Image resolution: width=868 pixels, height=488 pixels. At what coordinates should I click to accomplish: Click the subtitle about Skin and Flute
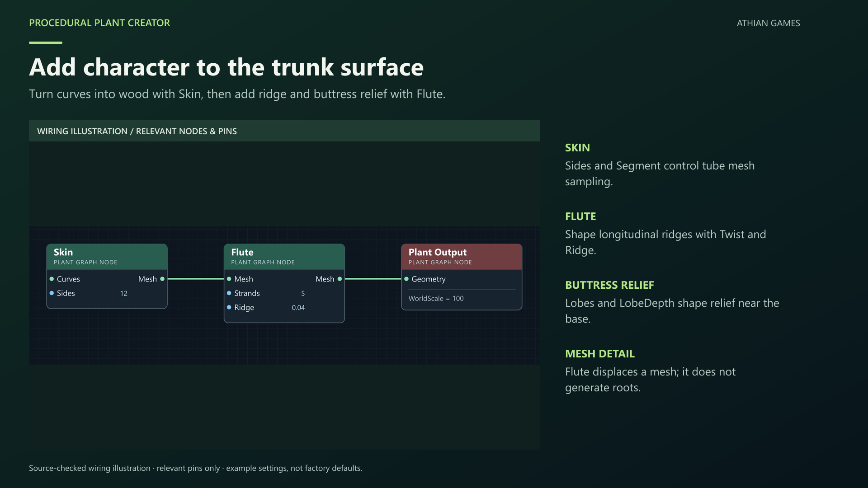(237, 94)
